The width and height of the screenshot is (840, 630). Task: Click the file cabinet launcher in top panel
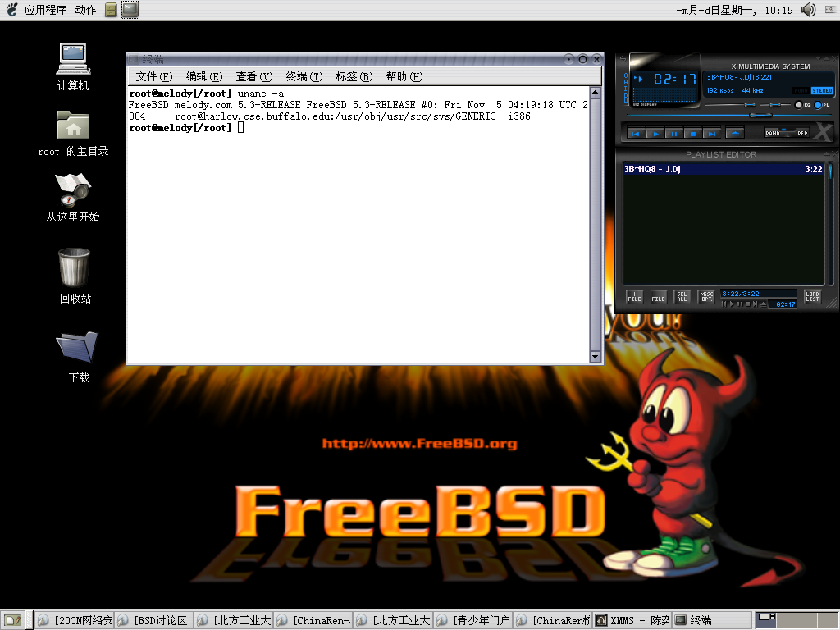111,10
